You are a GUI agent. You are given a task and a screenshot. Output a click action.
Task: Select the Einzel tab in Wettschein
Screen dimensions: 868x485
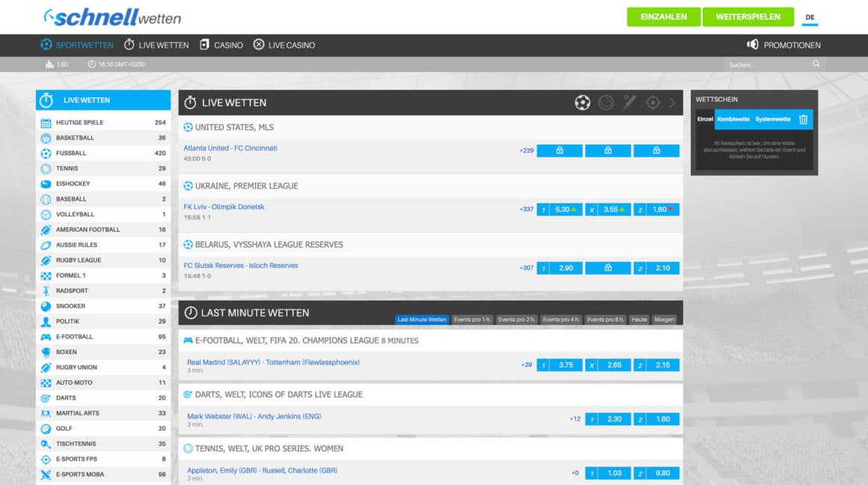pos(705,119)
